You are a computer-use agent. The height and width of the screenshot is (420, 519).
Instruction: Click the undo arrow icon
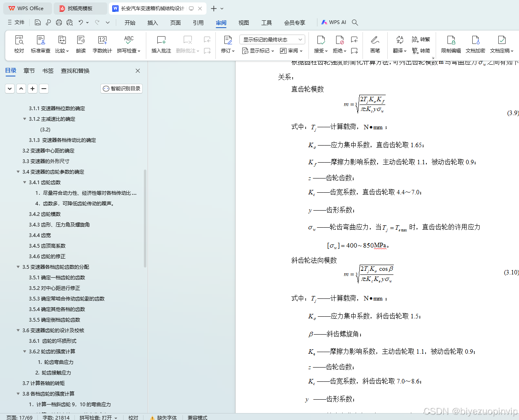tap(81, 22)
